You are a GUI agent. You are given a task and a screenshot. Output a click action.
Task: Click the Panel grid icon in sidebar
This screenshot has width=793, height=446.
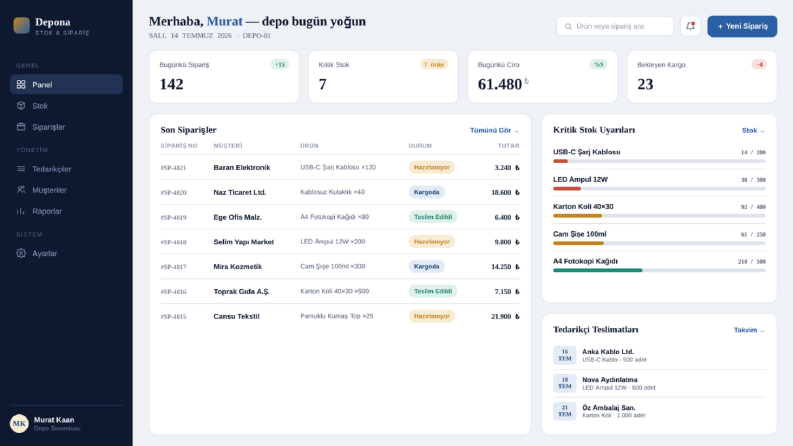[21, 84]
